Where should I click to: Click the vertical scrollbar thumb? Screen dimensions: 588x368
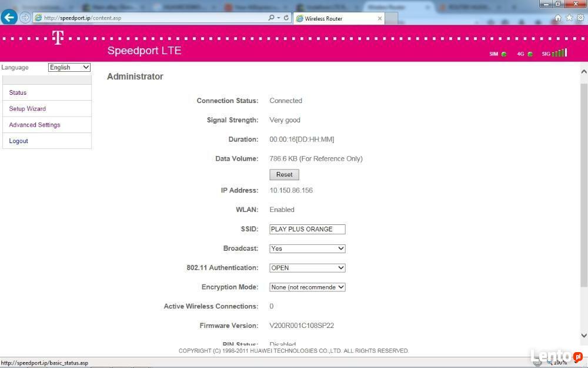point(584,185)
